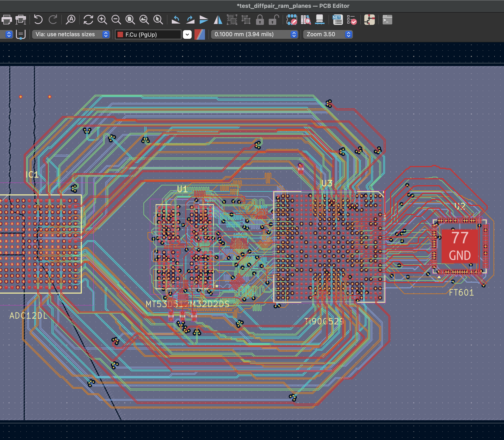Open the Footprint Library Browser
This screenshot has height=440, width=504.
(x=306, y=20)
